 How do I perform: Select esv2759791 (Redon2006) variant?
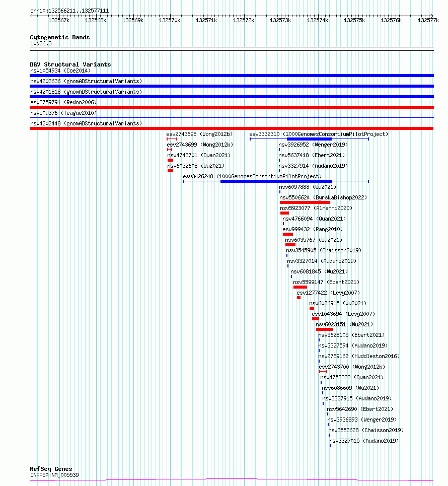pos(63,102)
